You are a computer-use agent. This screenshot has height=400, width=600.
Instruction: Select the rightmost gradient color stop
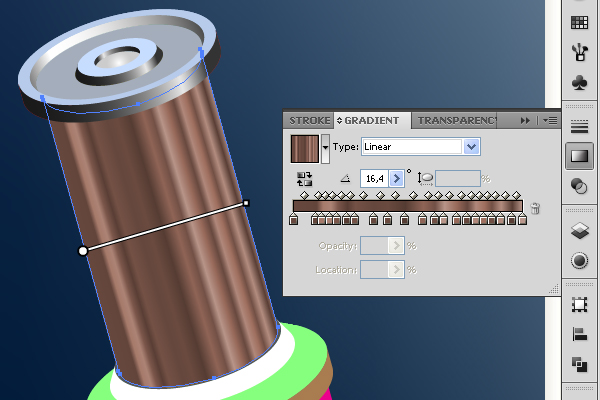click(x=522, y=220)
